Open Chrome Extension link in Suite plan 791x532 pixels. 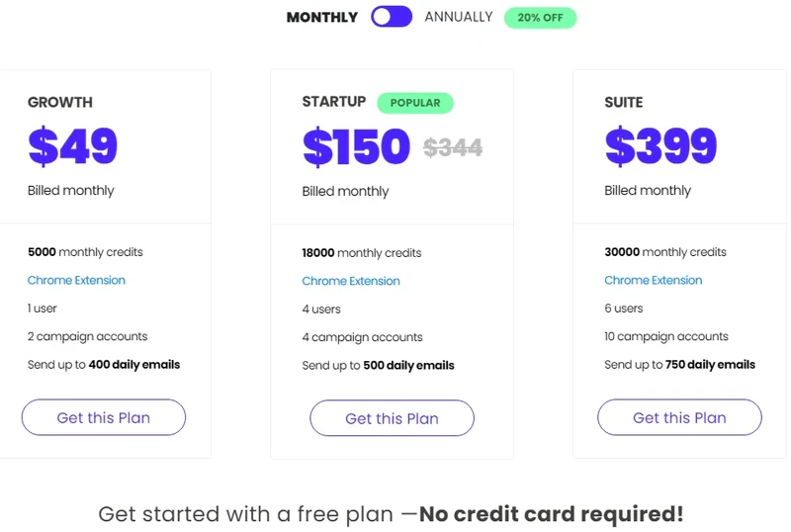[654, 280]
